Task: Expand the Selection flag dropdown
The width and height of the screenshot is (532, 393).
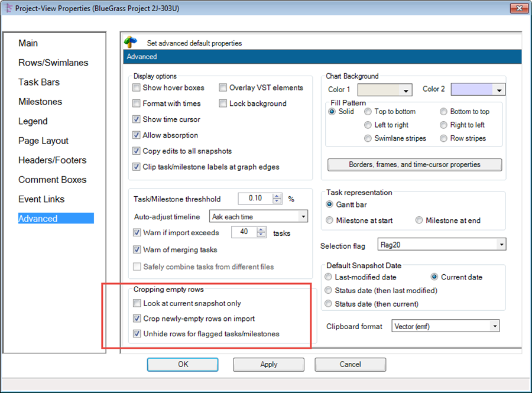Action: click(501, 245)
